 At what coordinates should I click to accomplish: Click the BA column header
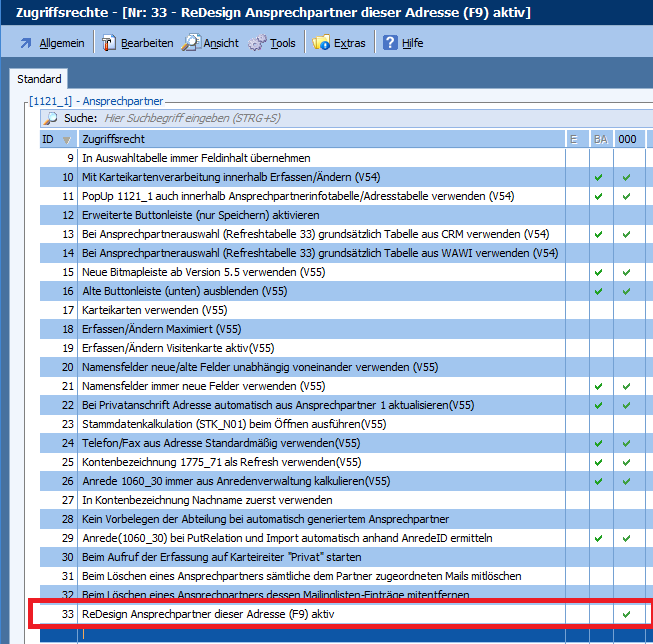[x=600, y=139]
